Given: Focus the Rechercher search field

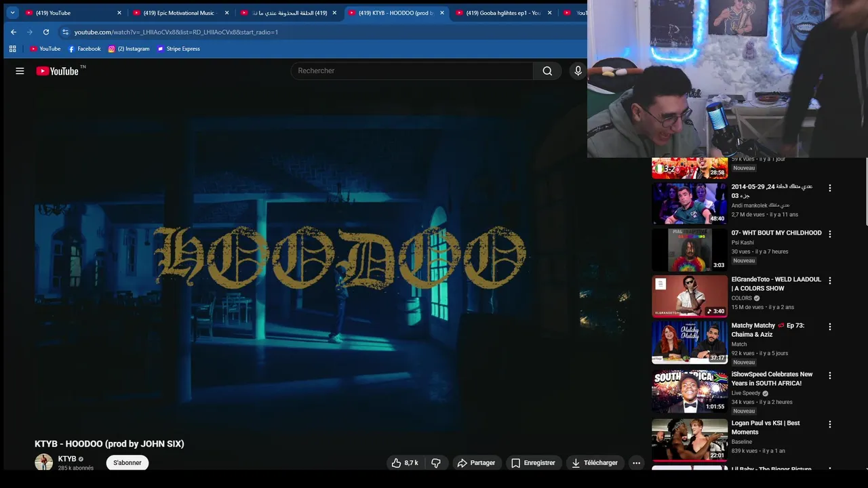Looking at the screenshot, I should (412, 70).
